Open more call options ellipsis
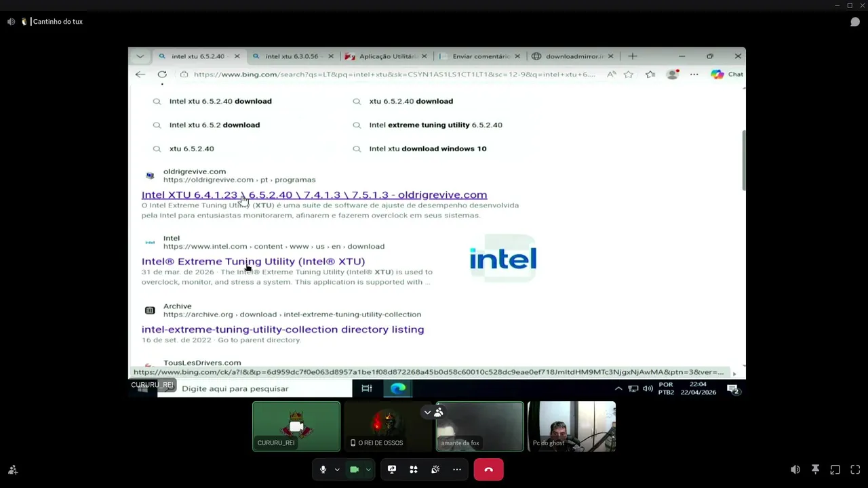Screen dimensions: 868x488 coord(457,469)
